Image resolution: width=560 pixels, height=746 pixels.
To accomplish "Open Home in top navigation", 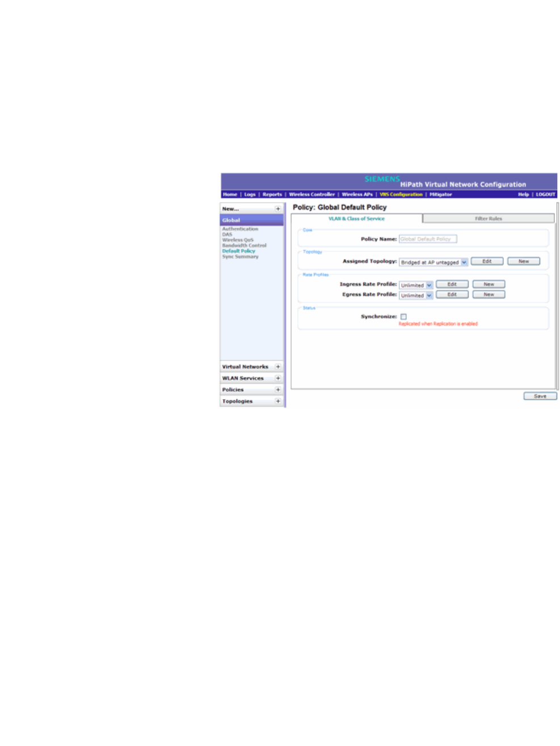I will coord(230,194).
